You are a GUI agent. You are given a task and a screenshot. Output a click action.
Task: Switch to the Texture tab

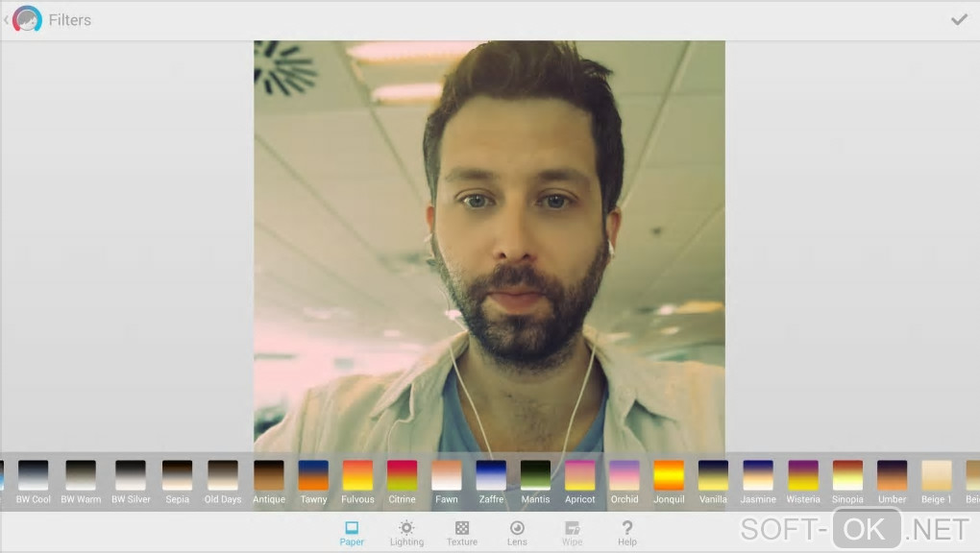coord(462,534)
